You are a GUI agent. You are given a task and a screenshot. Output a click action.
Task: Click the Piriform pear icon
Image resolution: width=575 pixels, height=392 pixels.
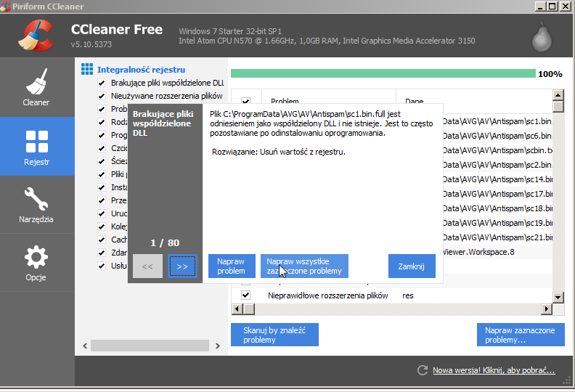541,35
